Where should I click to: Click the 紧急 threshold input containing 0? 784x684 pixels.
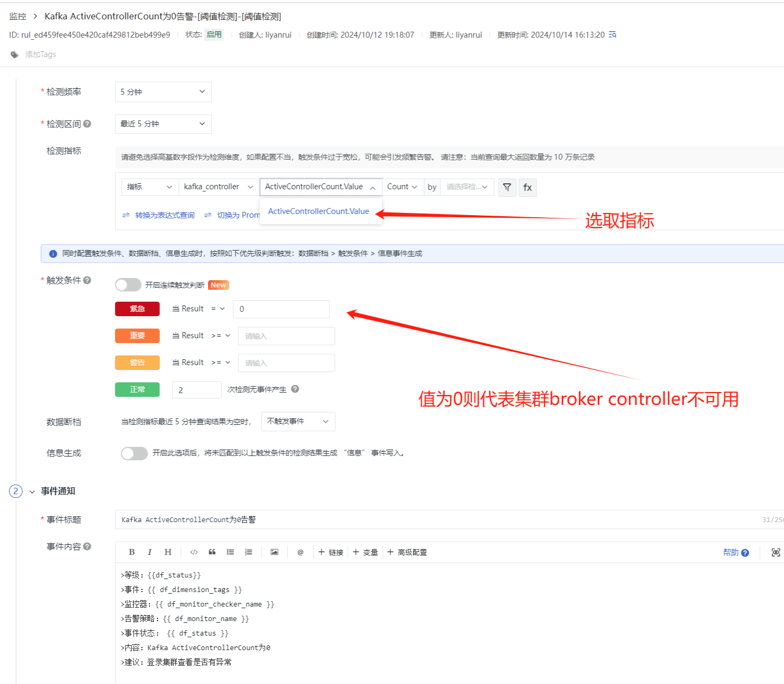pyautogui.click(x=281, y=309)
